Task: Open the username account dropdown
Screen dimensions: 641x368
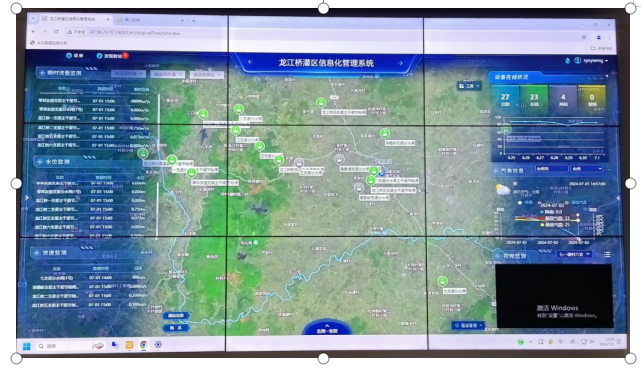Action: pyautogui.click(x=596, y=61)
